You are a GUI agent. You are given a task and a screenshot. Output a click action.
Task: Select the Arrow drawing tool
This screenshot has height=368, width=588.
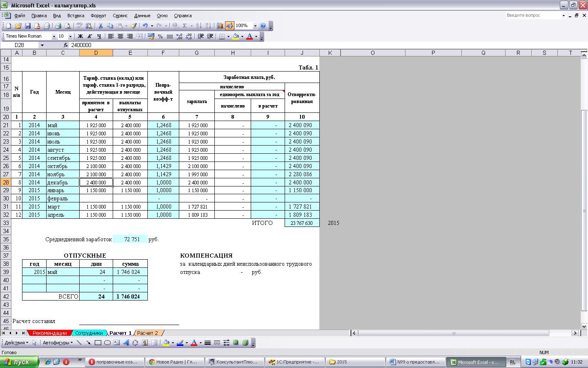pos(88,343)
